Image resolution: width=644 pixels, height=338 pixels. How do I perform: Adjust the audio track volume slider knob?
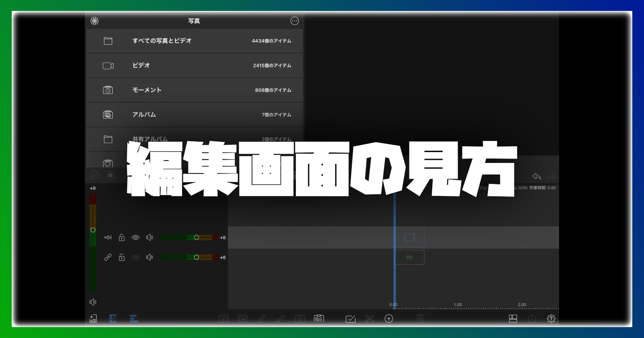click(x=196, y=257)
